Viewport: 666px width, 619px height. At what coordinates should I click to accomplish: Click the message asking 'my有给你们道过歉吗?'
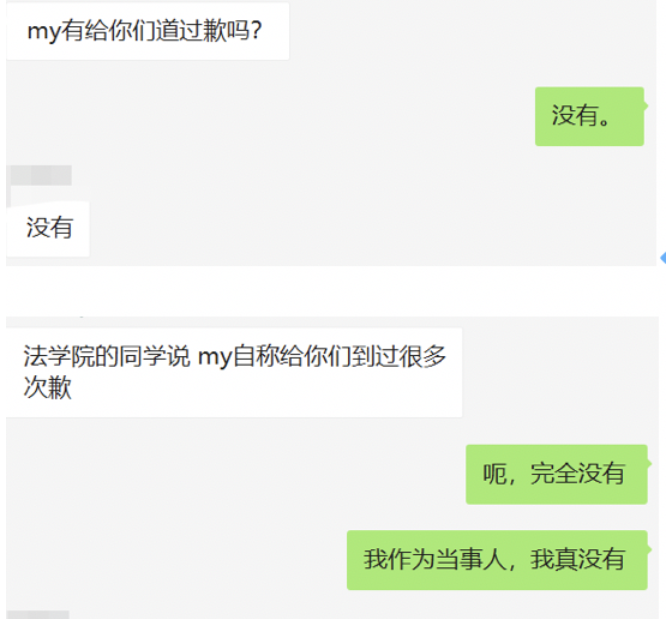coord(147,31)
